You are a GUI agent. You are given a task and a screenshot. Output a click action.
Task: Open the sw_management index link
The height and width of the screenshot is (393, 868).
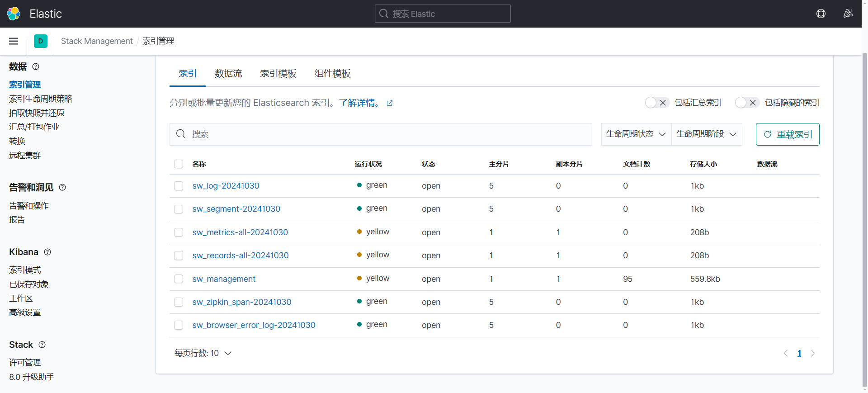[x=224, y=279]
